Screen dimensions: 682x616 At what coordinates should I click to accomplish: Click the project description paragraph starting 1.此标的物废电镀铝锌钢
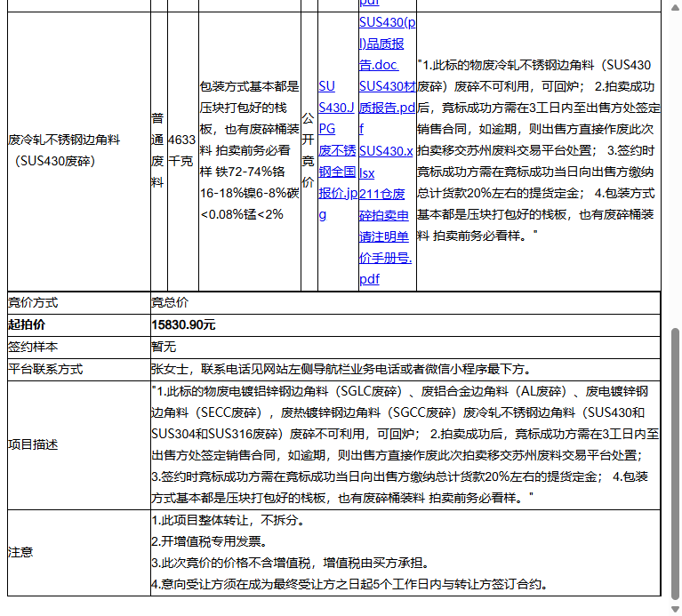click(x=405, y=444)
